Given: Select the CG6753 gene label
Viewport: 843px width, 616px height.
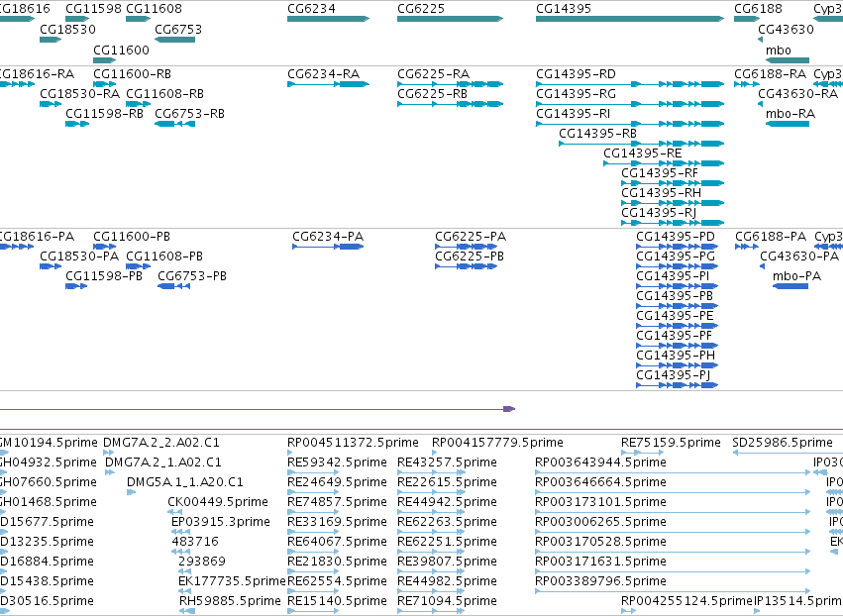Looking at the screenshot, I should (178, 29).
